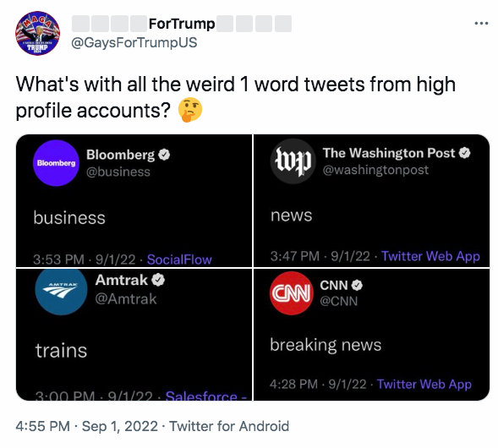Screen dimensions: 498x448
Task: Click Bloomberg's verified checkmark badge
Action: (164, 155)
